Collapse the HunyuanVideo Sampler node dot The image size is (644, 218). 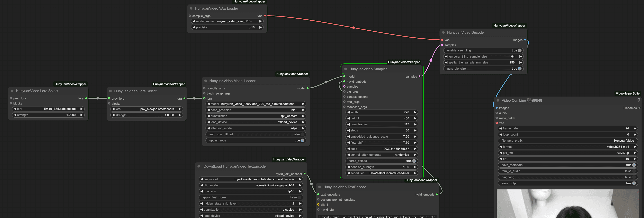click(346, 69)
